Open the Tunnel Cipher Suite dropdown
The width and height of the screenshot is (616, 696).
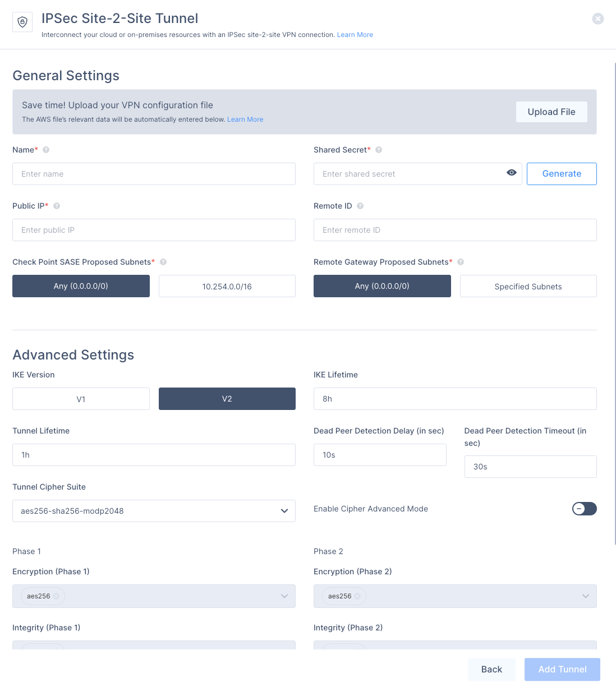tap(154, 511)
